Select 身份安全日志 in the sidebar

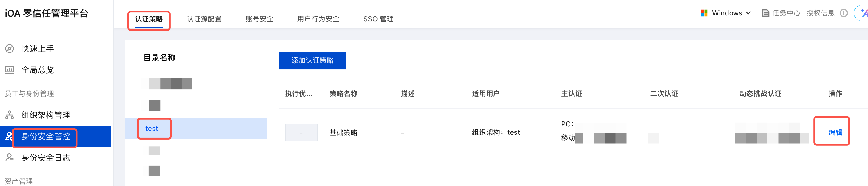pos(46,158)
